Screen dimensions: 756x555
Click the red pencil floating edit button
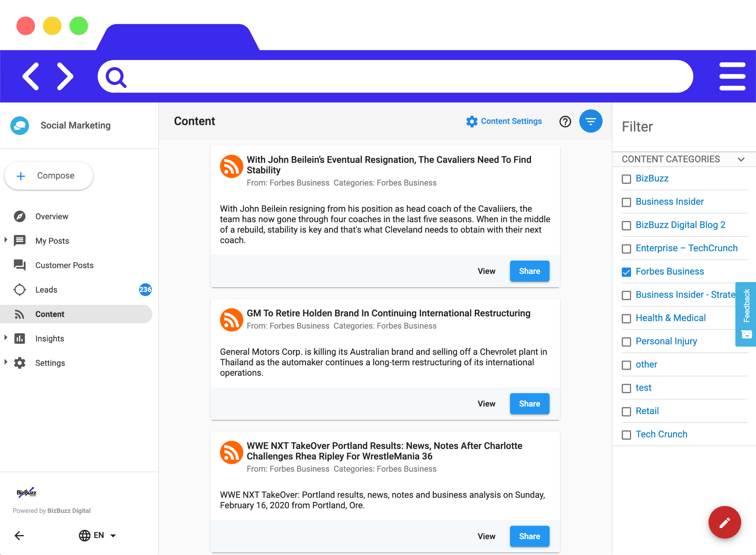(724, 522)
